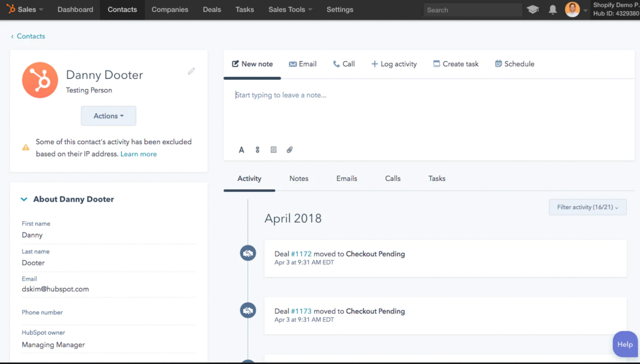Click the handshake icon for Deal #1172
This screenshot has width=640, height=364.
click(248, 253)
